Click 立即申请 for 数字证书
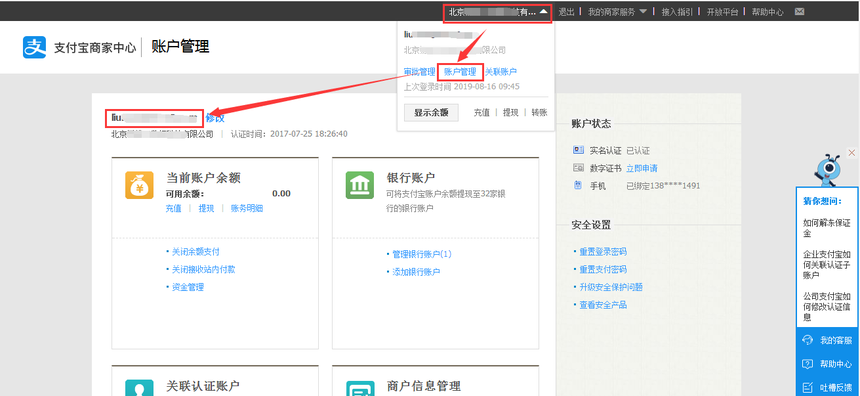 [642, 168]
